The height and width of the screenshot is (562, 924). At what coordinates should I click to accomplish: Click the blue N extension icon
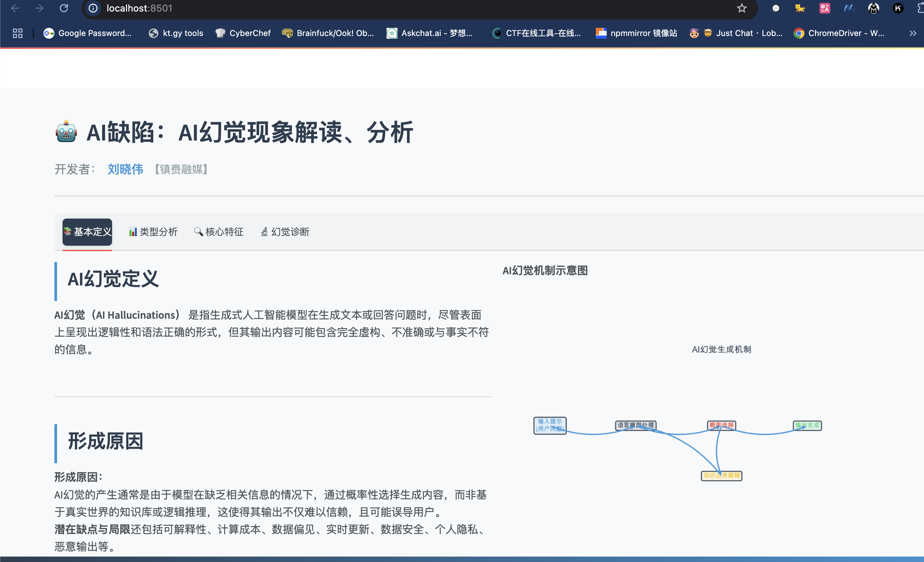pyautogui.click(x=849, y=8)
